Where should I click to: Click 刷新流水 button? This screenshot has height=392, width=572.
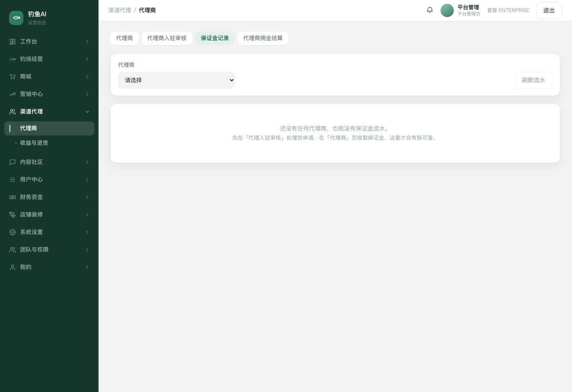534,80
